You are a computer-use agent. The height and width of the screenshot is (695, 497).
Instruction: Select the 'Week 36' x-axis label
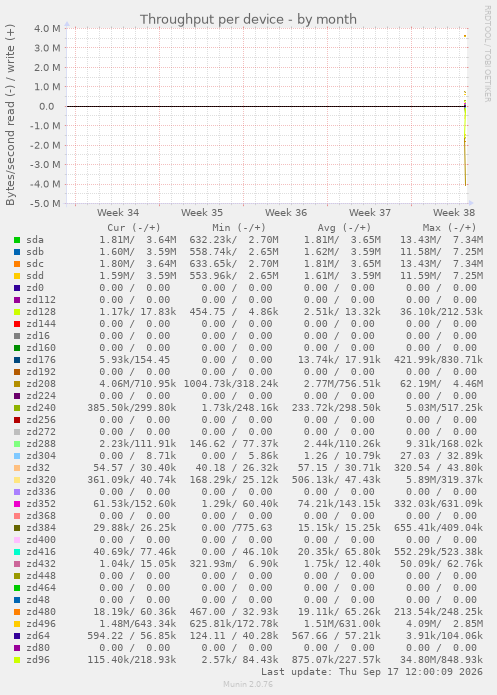(286, 213)
